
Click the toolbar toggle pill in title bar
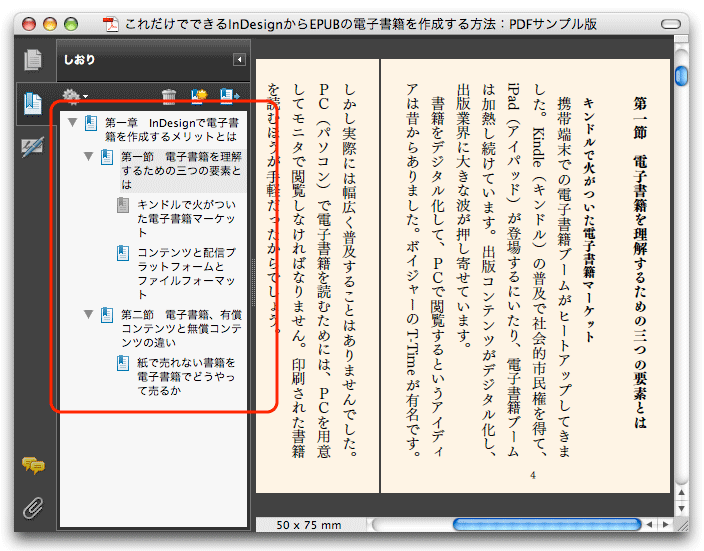click(x=671, y=24)
